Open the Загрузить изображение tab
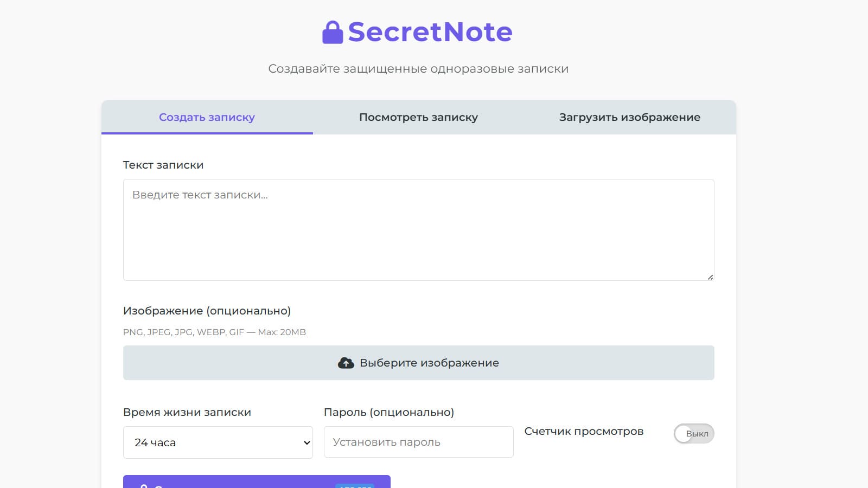 tap(630, 117)
